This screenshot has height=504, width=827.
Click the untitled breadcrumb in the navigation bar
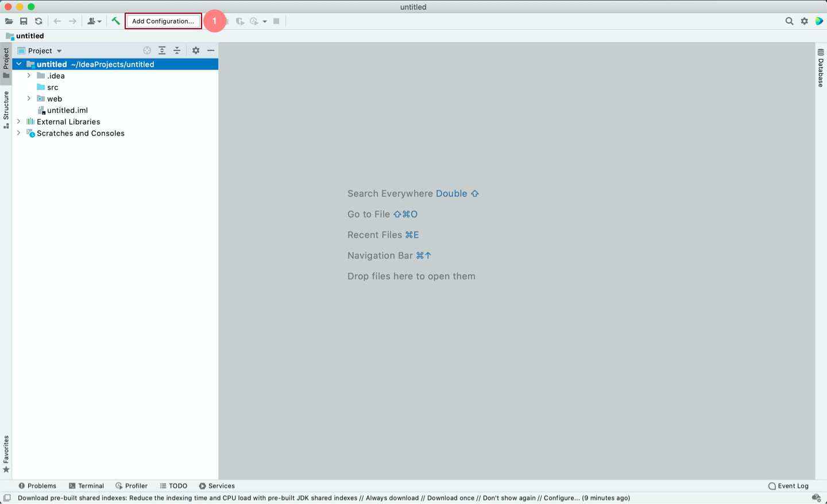[x=25, y=36]
